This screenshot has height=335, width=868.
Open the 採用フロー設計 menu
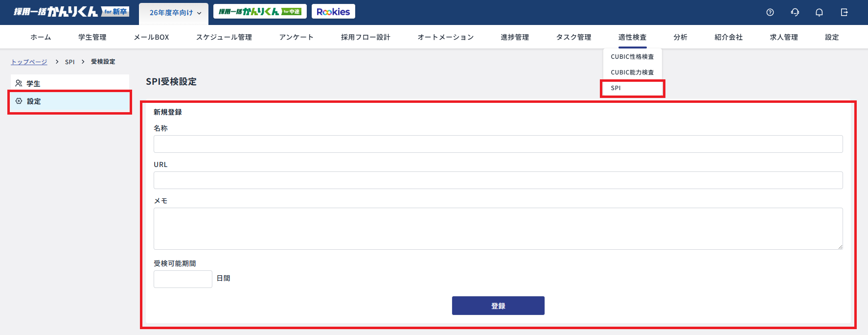[x=365, y=37]
